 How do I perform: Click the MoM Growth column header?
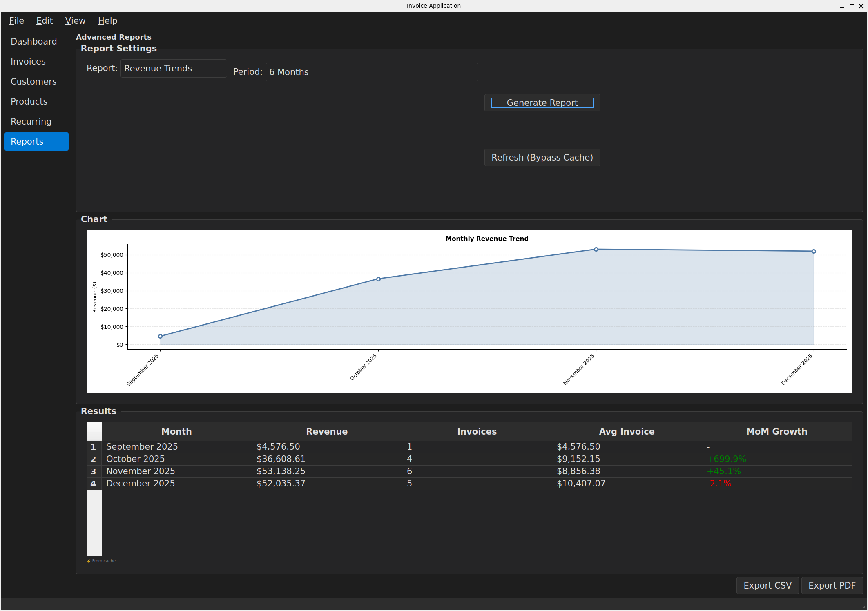click(776, 432)
